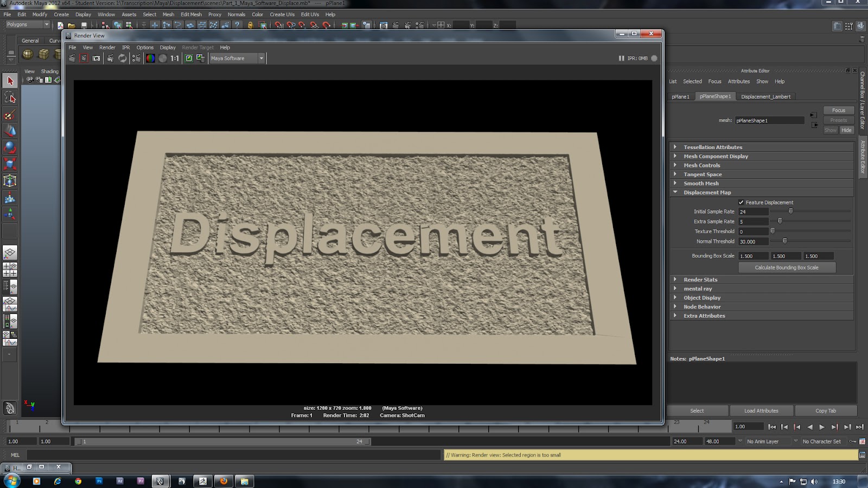Adjust the Extra Sample Rate slider
The width and height of the screenshot is (868, 488).
point(780,221)
